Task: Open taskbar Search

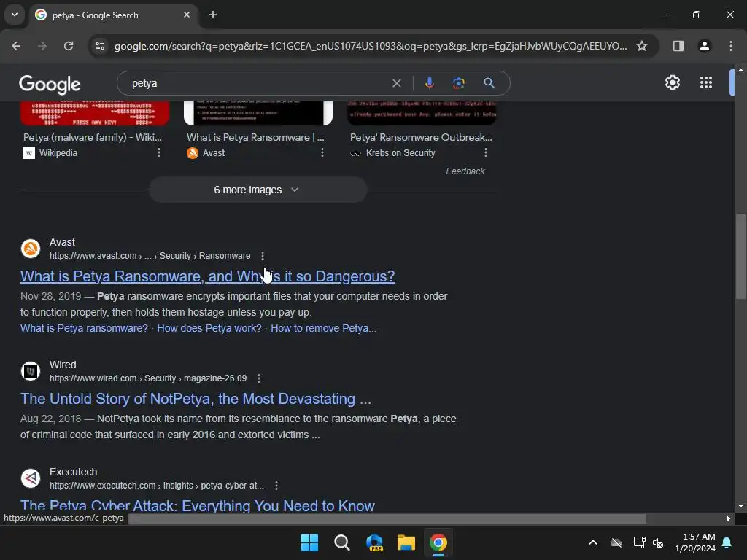Action: pyautogui.click(x=341, y=542)
